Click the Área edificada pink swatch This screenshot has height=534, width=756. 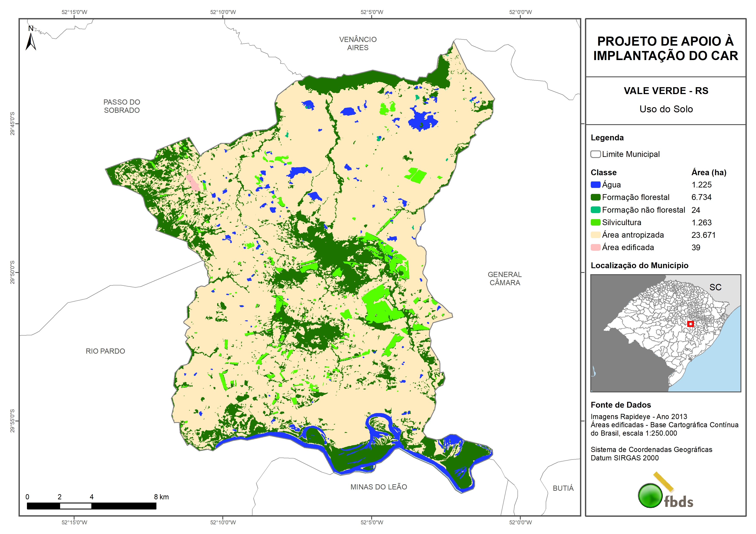595,248
